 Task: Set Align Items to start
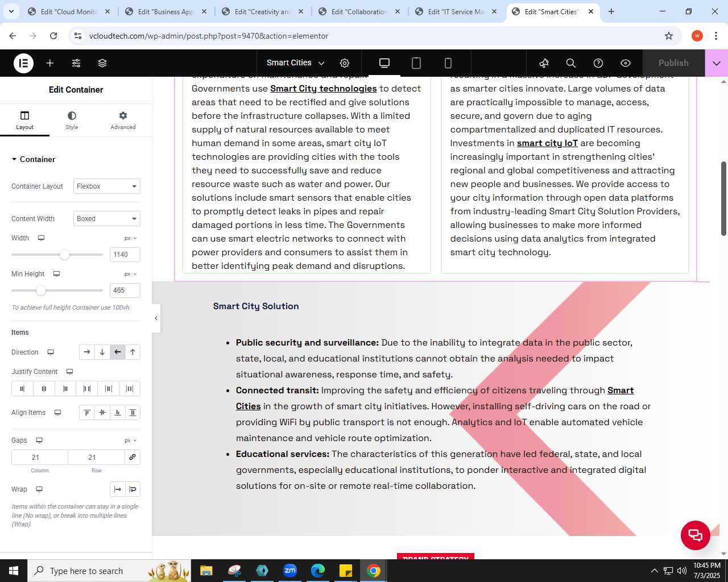click(x=86, y=413)
